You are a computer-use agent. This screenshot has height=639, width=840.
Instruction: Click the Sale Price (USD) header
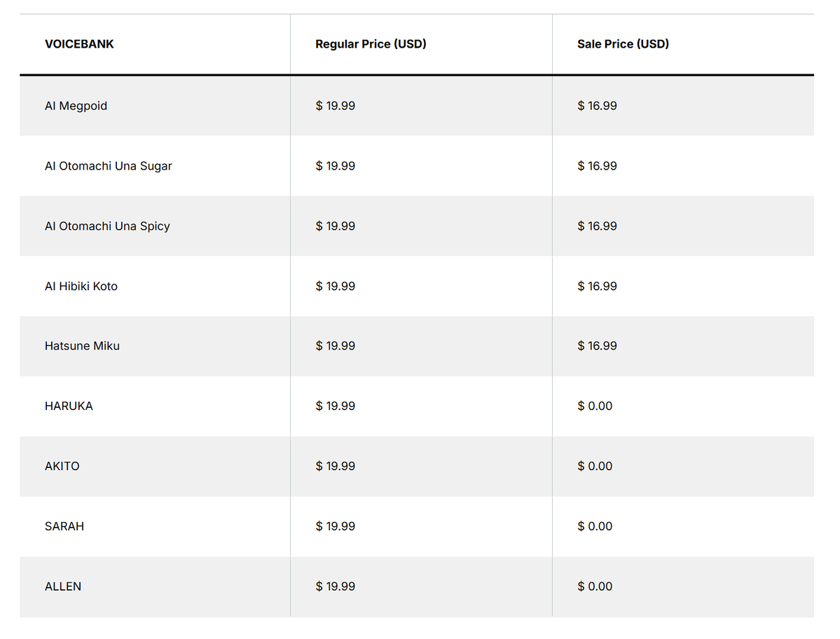pyautogui.click(x=623, y=44)
